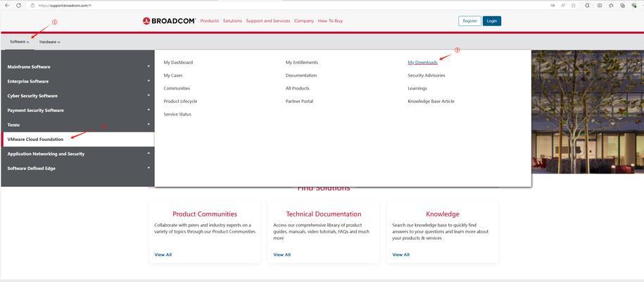Open Company in top navigation
Viewport: 644px width, 282px height.
(x=304, y=21)
